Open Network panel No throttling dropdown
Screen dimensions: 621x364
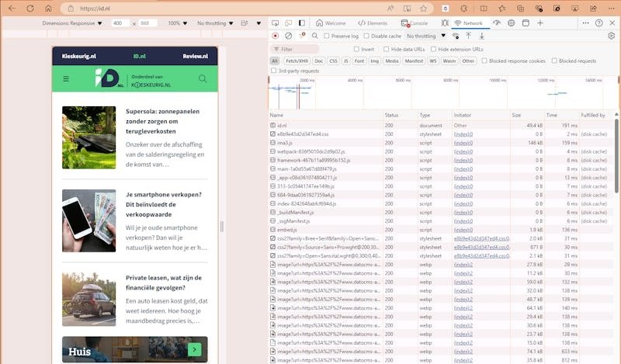click(x=426, y=36)
